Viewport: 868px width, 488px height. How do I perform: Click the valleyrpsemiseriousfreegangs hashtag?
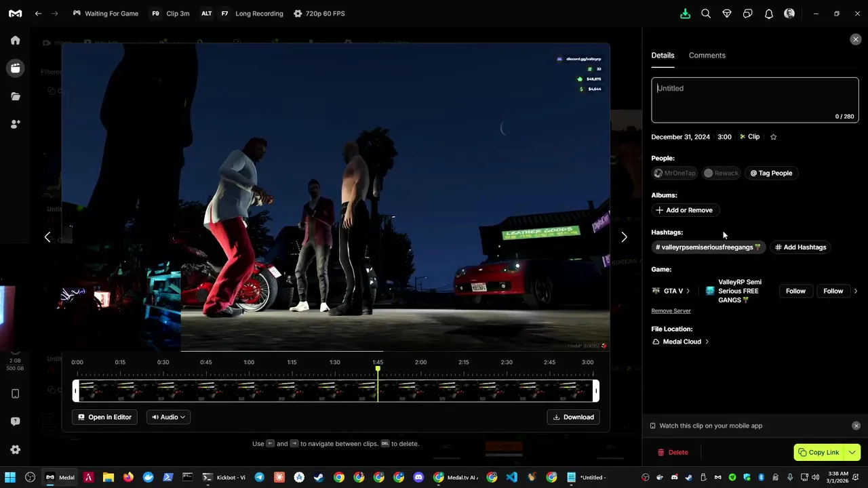tap(708, 247)
